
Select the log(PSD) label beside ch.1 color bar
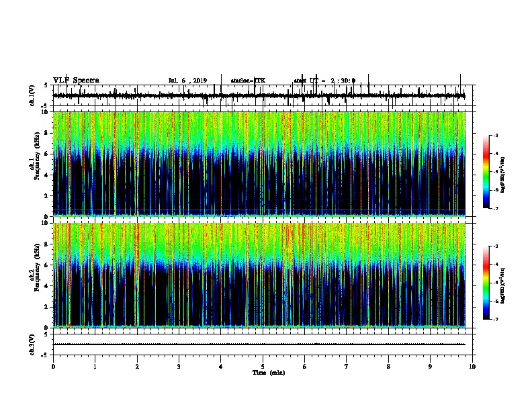tap(503, 175)
